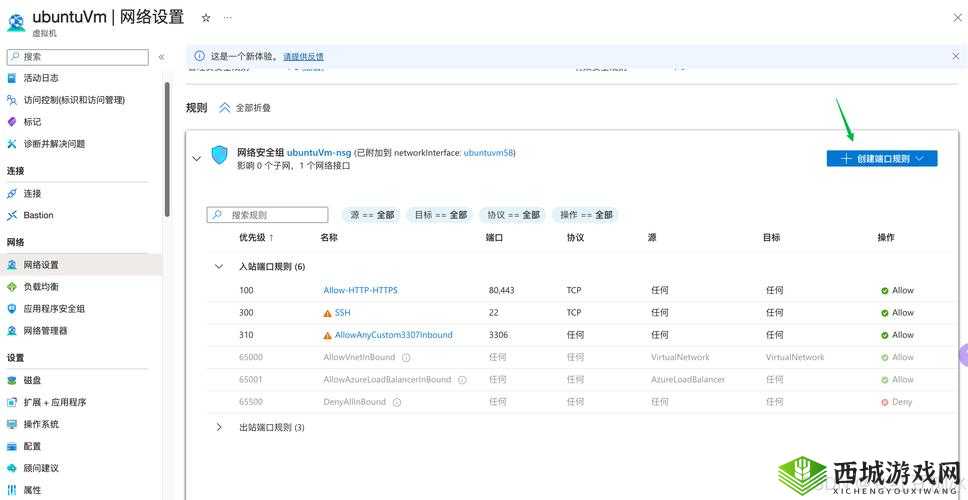Click the 负载均衡 diamond icon

(12, 287)
